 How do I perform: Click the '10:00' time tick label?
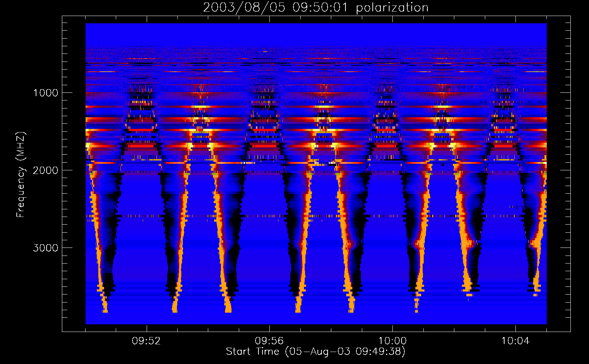(392, 341)
